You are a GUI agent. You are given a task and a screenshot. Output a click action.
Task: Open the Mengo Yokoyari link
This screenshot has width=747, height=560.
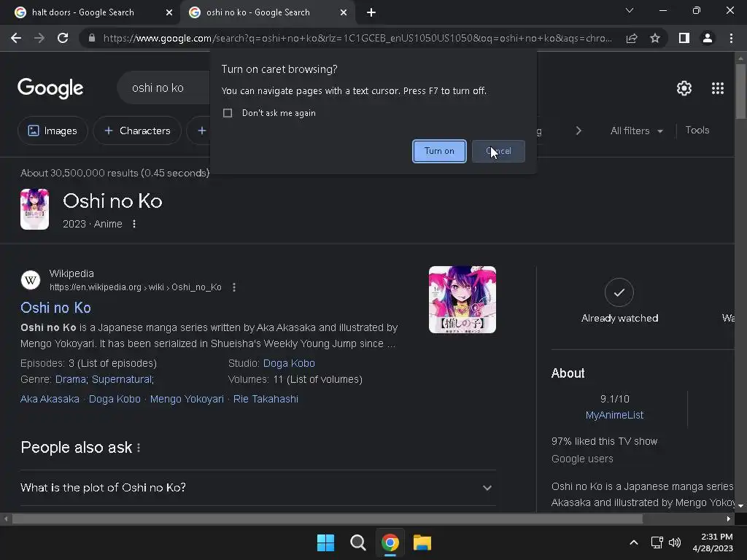point(187,399)
